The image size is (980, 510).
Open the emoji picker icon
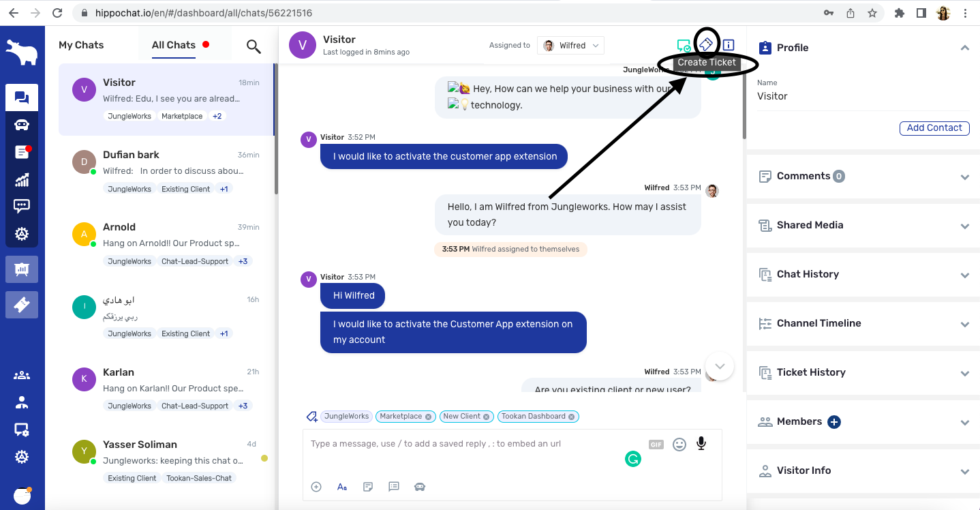pyautogui.click(x=679, y=445)
